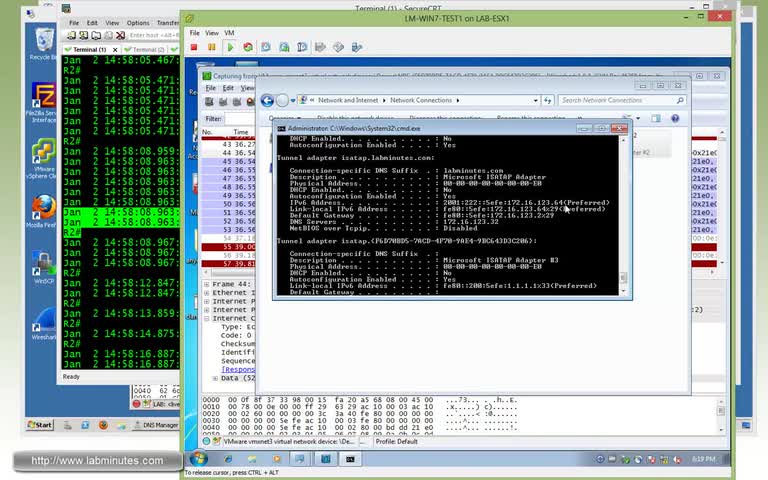768x480 pixels.
Task: Click the Forward arrow in Network Connections window
Action: [282, 100]
